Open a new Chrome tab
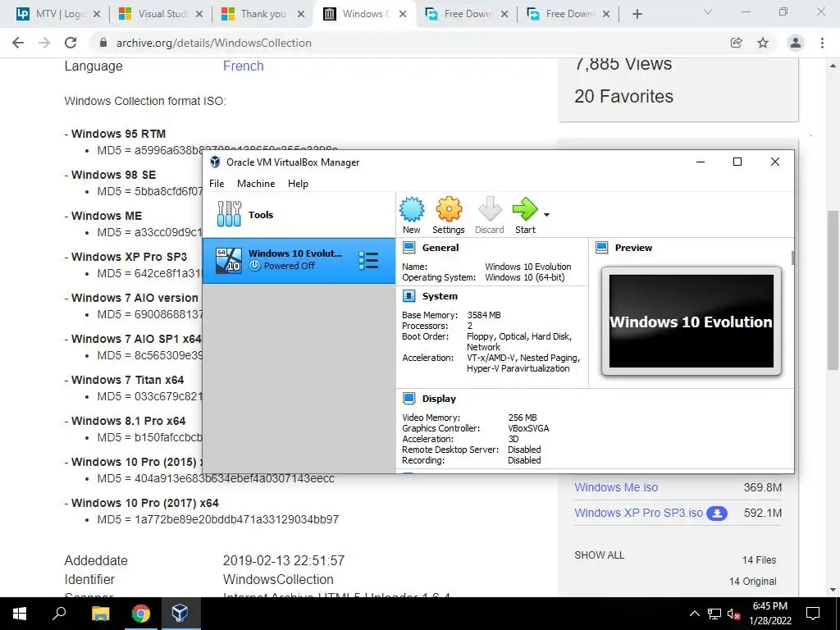 637,15
